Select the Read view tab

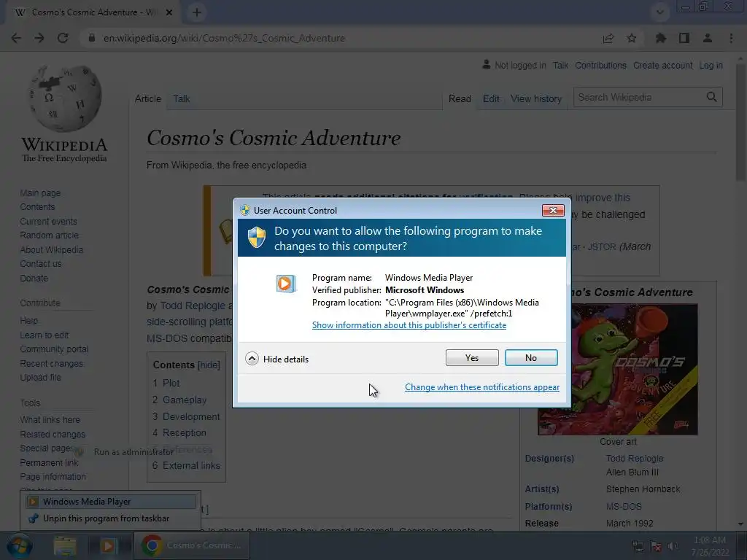[460, 98]
